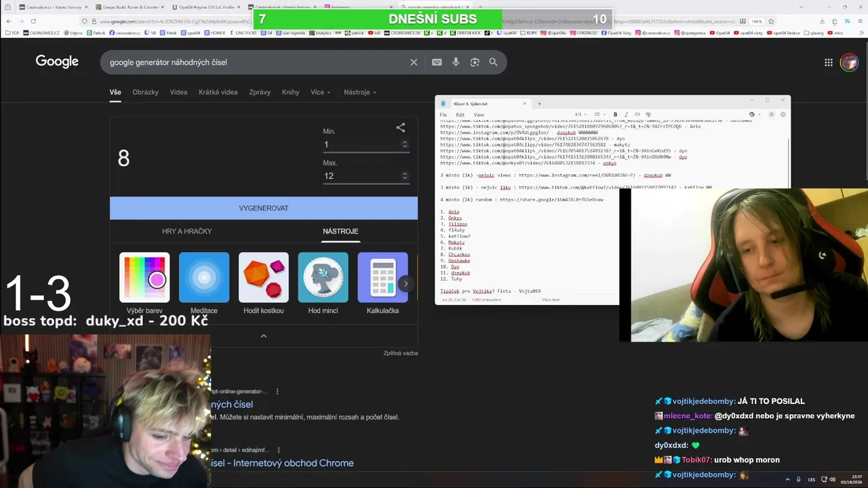Collapse the tools panel with the chevron
This screenshot has height=488, width=868.
(x=264, y=336)
